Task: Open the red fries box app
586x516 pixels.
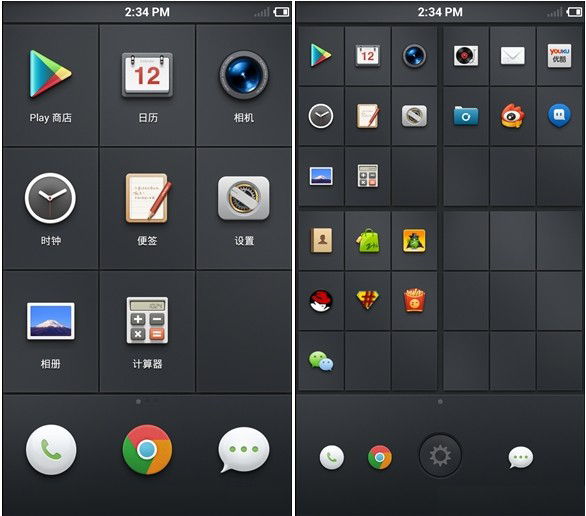Action: coord(414,300)
